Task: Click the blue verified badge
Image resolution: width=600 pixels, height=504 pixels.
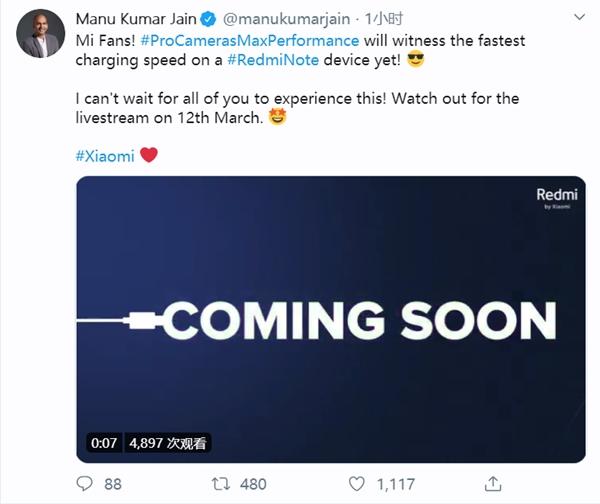Action: 209,19
